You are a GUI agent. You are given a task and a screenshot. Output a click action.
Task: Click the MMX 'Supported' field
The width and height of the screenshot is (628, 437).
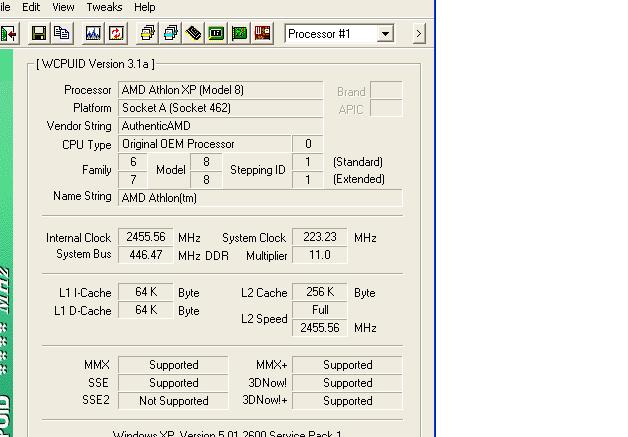[173, 365]
